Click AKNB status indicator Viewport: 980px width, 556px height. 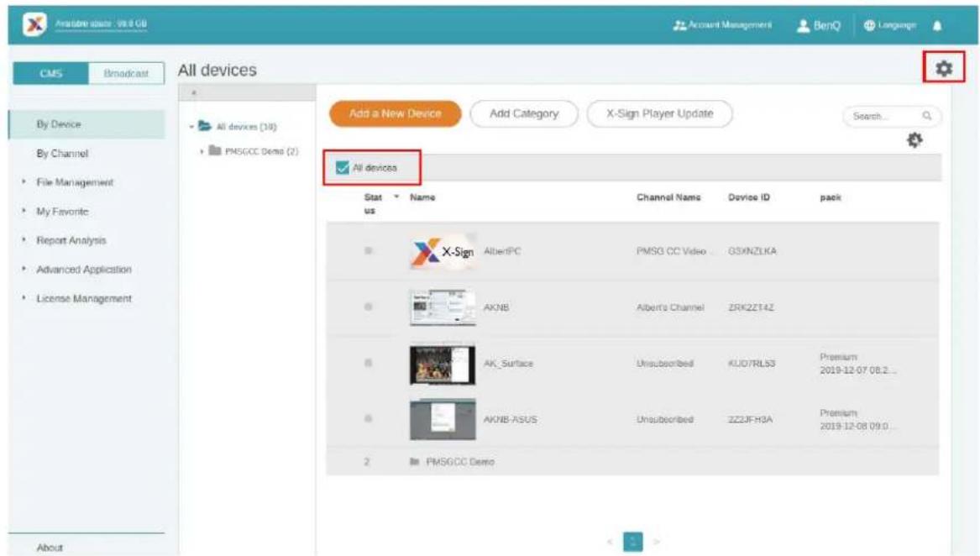(368, 307)
